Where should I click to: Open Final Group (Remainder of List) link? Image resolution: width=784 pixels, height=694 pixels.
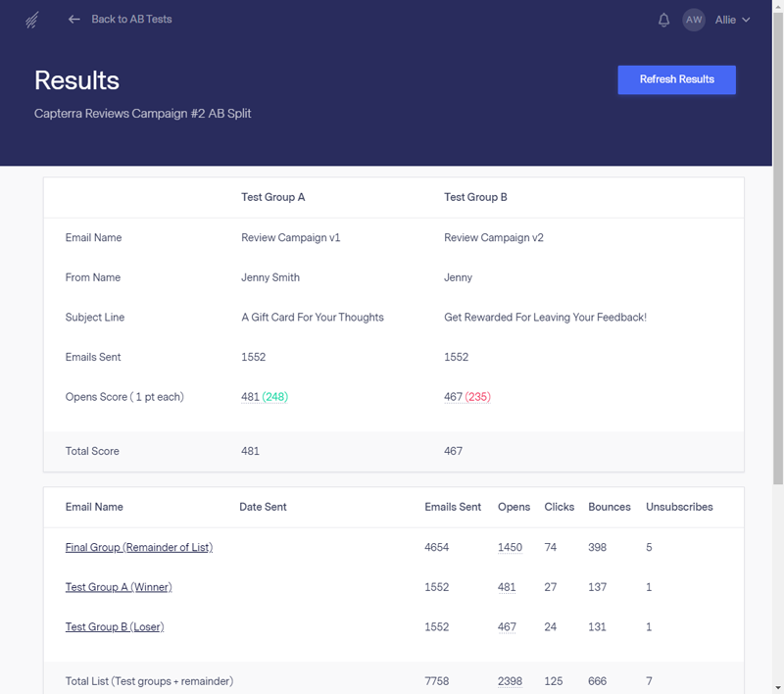pos(138,548)
